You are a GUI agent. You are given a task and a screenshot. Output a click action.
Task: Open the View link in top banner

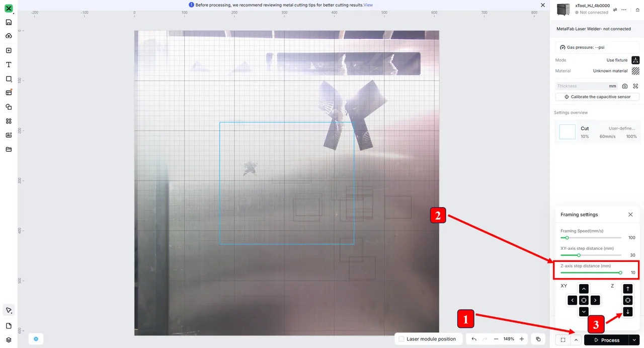pos(368,5)
